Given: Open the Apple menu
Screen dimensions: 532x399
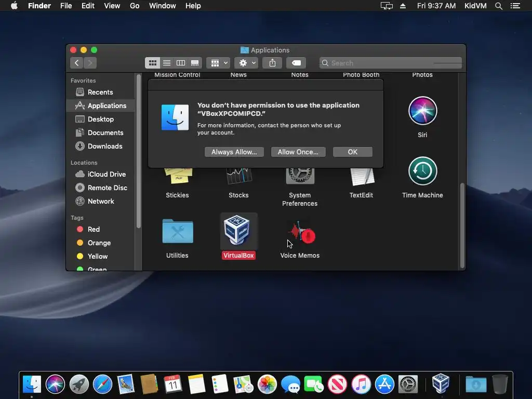Looking at the screenshot, I should (x=14, y=6).
